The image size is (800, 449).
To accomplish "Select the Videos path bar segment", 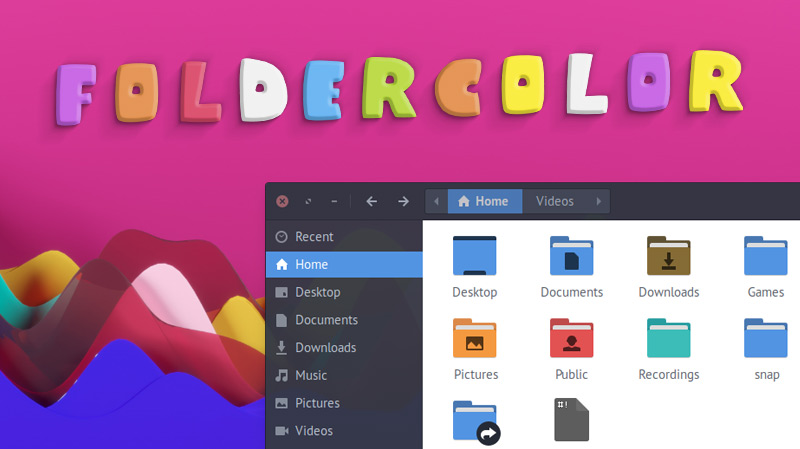I will [555, 201].
